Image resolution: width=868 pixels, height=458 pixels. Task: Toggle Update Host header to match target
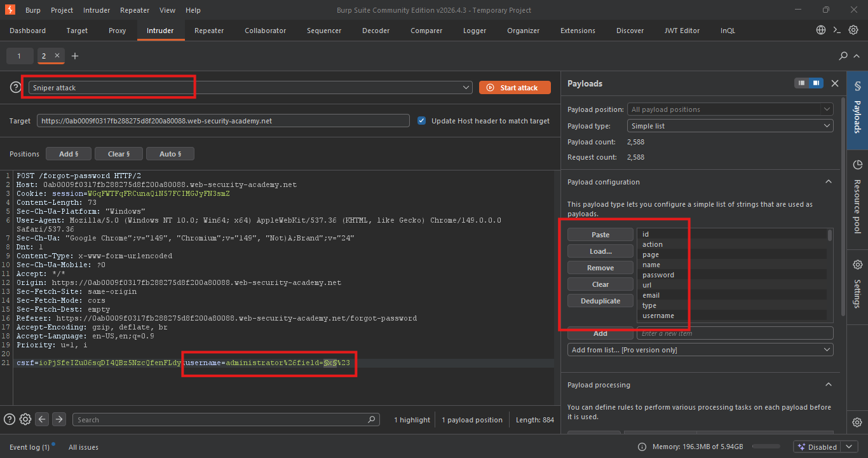421,121
